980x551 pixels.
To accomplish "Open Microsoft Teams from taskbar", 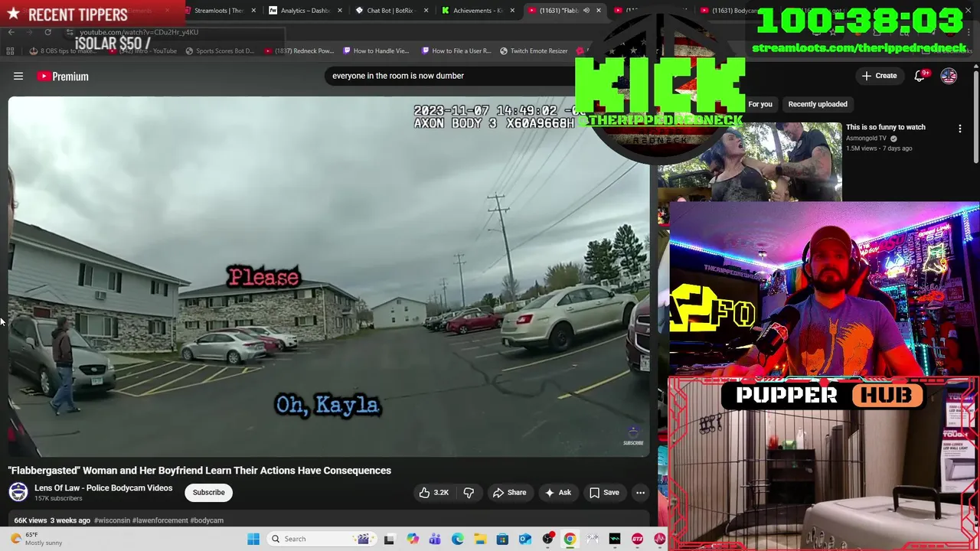I will [x=435, y=539].
